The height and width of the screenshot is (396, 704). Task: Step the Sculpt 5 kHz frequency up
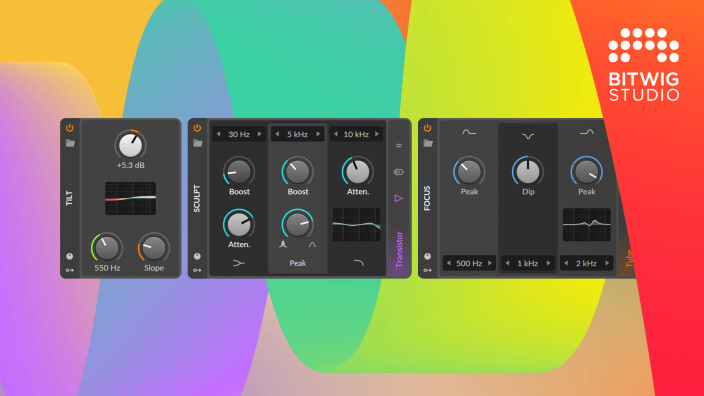point(318,134)
